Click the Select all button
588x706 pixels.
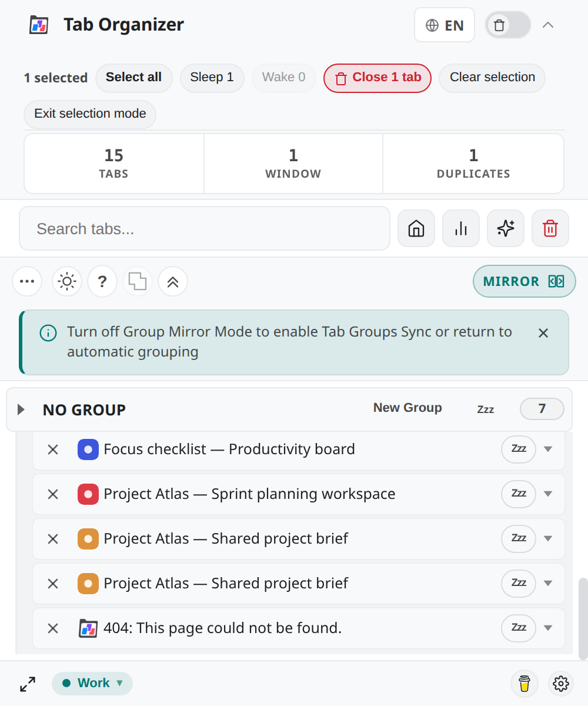coord(133,78)
